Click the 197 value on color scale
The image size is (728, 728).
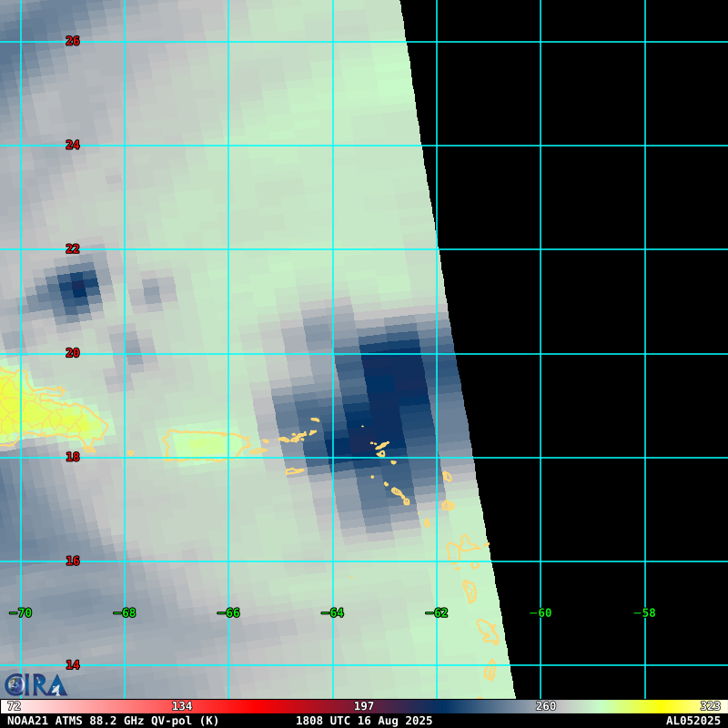tap(364, 706)
